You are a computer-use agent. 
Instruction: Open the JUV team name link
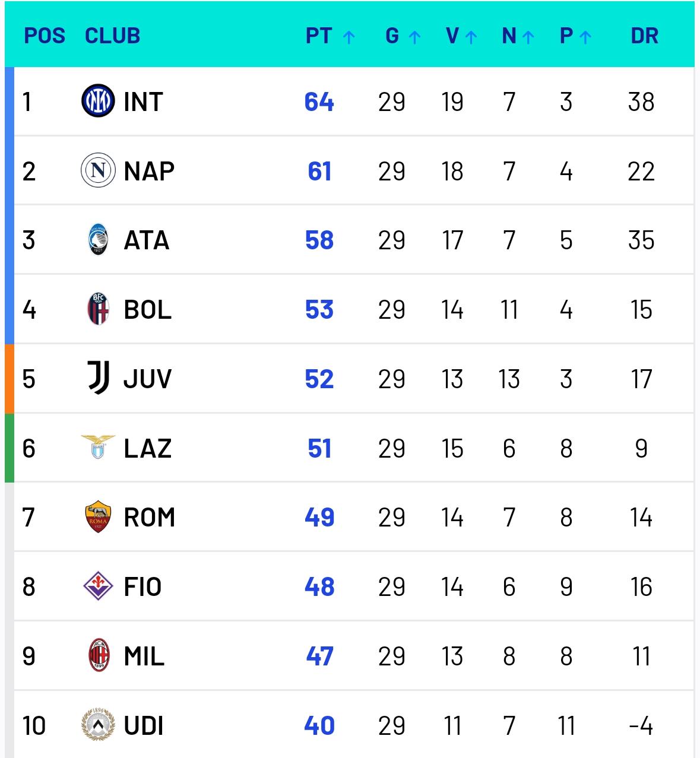pyautogui.click(x=147, y=379)
